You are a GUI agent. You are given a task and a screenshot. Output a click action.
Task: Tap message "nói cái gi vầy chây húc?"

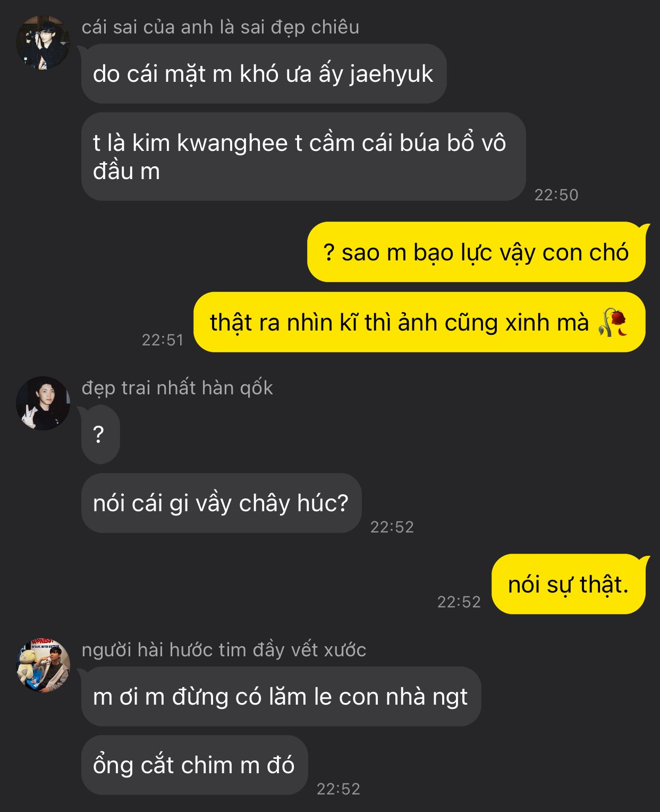click(221, 503)
